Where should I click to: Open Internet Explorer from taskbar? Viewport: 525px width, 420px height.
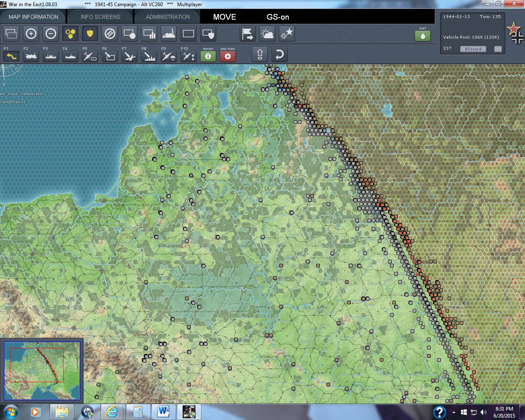[112, 412]
